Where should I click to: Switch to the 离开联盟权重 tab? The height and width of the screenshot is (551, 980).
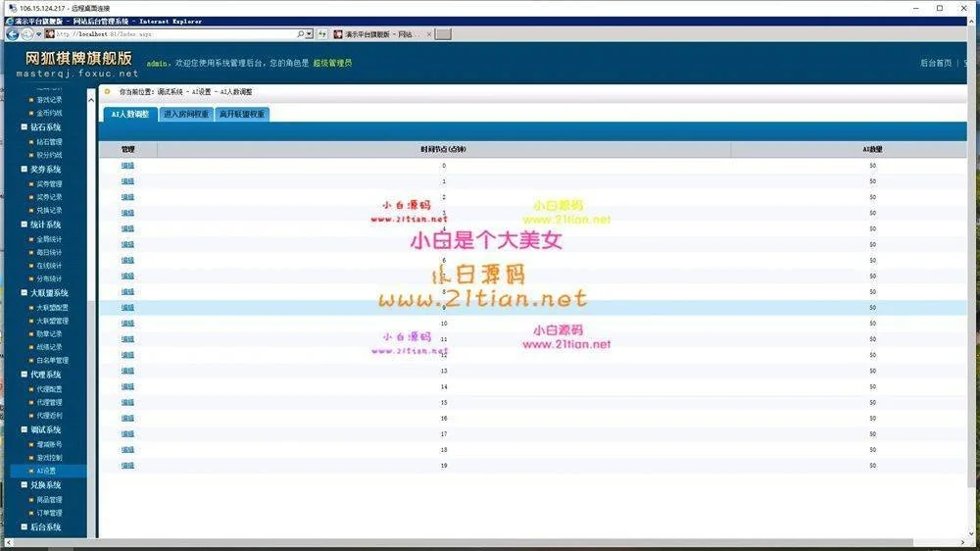242,114
